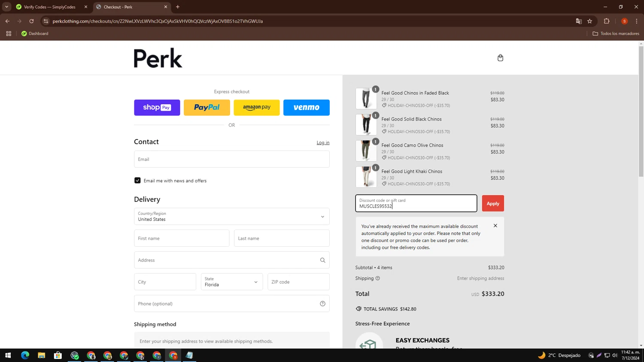Open new browser tab with plus

(178, 7)
